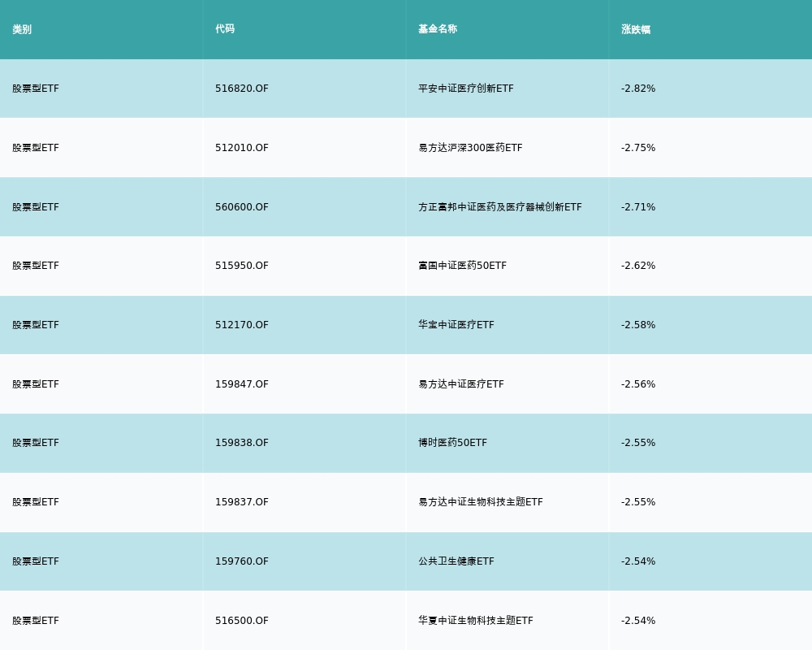Click 股票型ETF in the 512170.OF row

click(x=36, y=325)
